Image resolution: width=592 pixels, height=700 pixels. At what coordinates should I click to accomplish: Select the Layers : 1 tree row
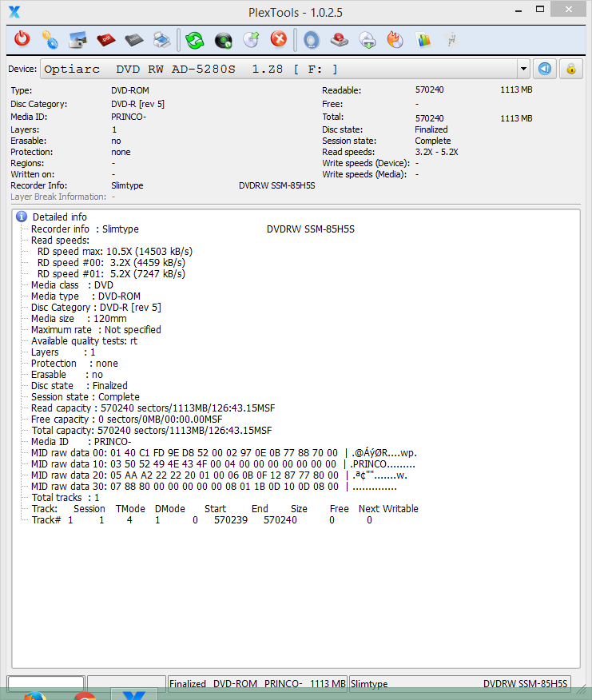pos(63,352)
